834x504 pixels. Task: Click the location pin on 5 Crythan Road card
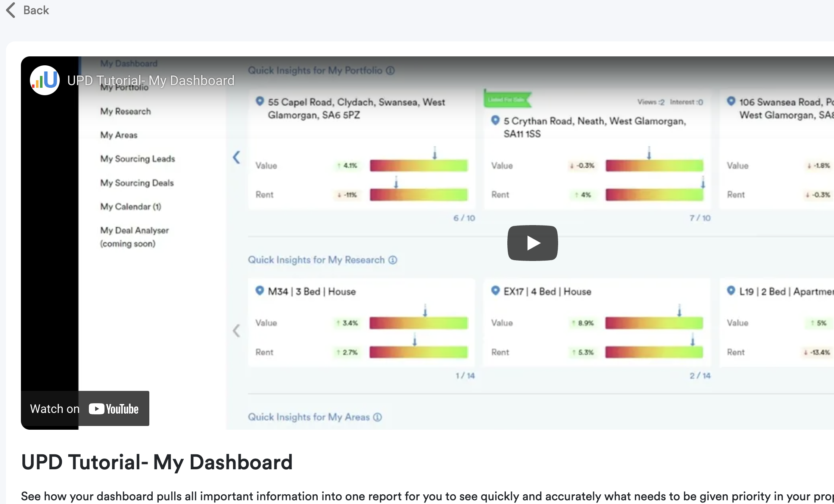(495, 120)
